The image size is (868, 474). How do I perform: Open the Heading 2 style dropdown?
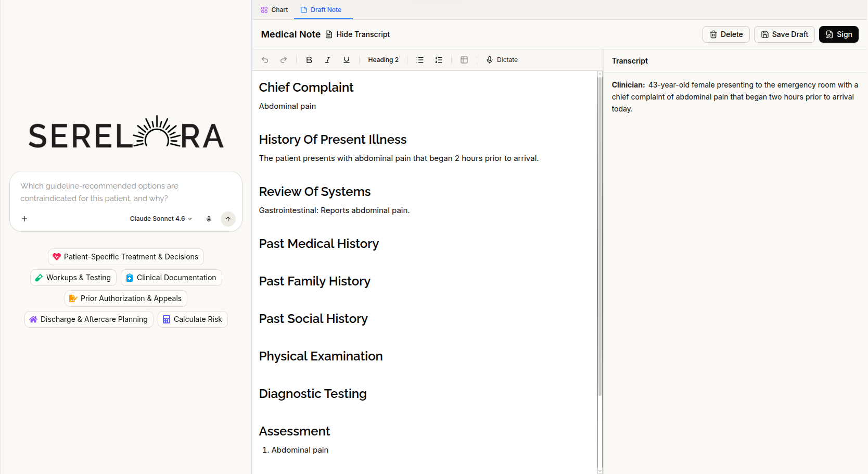[384, 60]
